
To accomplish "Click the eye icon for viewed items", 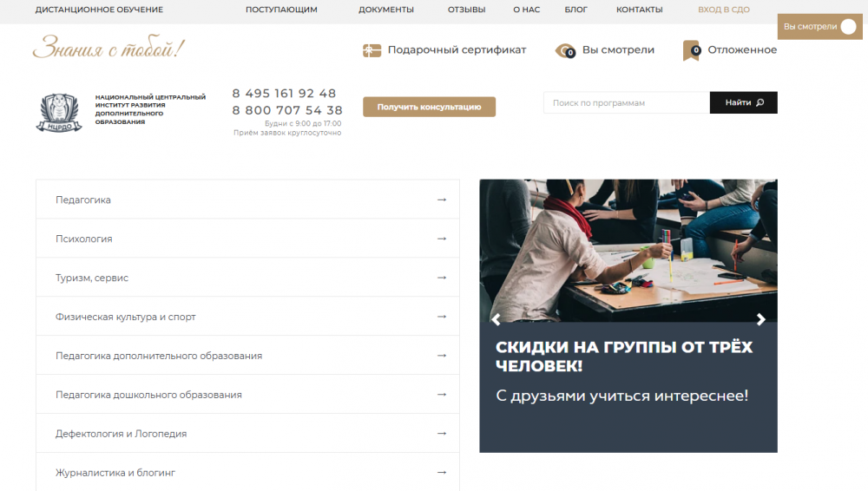I will (x=565, y=50).
